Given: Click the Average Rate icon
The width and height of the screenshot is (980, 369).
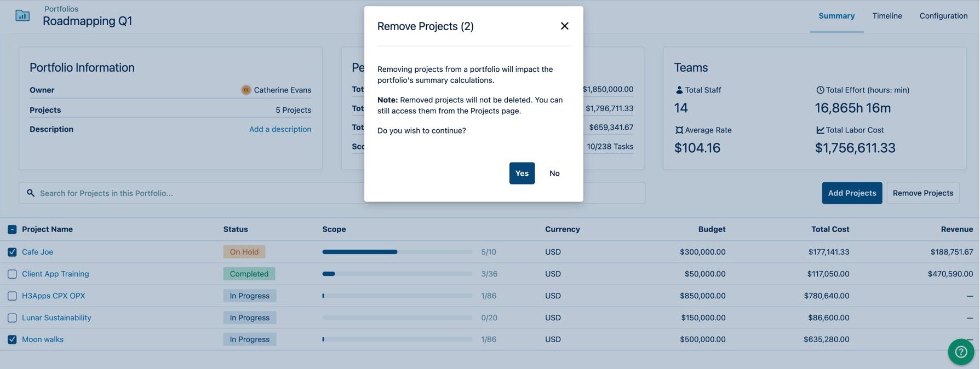Looking at the screenshot, I should click(679, 130).
